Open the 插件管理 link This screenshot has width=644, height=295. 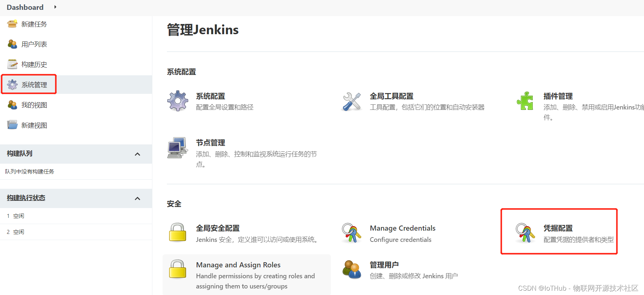click(x=558, y=96)
